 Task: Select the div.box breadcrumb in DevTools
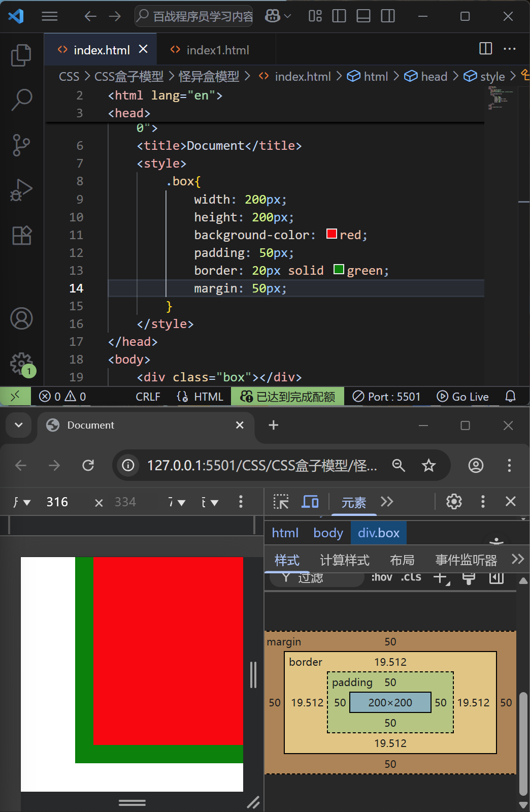[379, 533]
